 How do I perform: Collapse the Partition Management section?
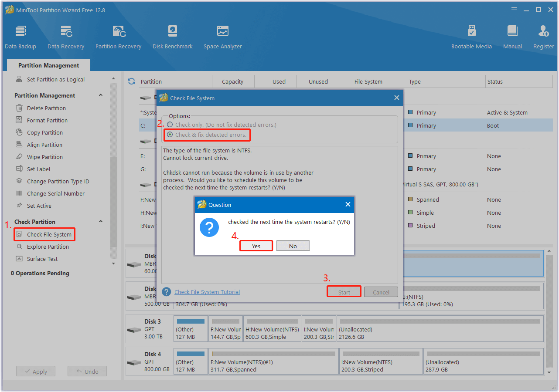click(101, 95)
